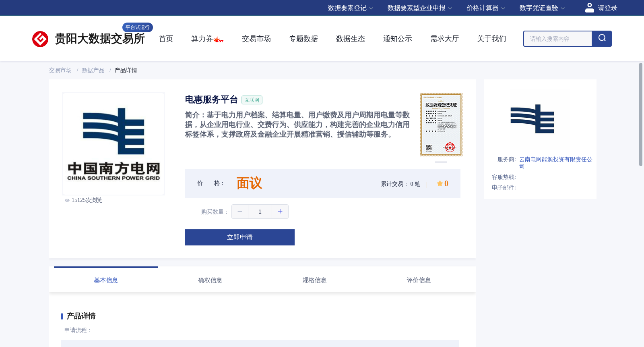Click the purchase quantity input showing 1
Screen dimensions: 644x347
click(260, 212)
